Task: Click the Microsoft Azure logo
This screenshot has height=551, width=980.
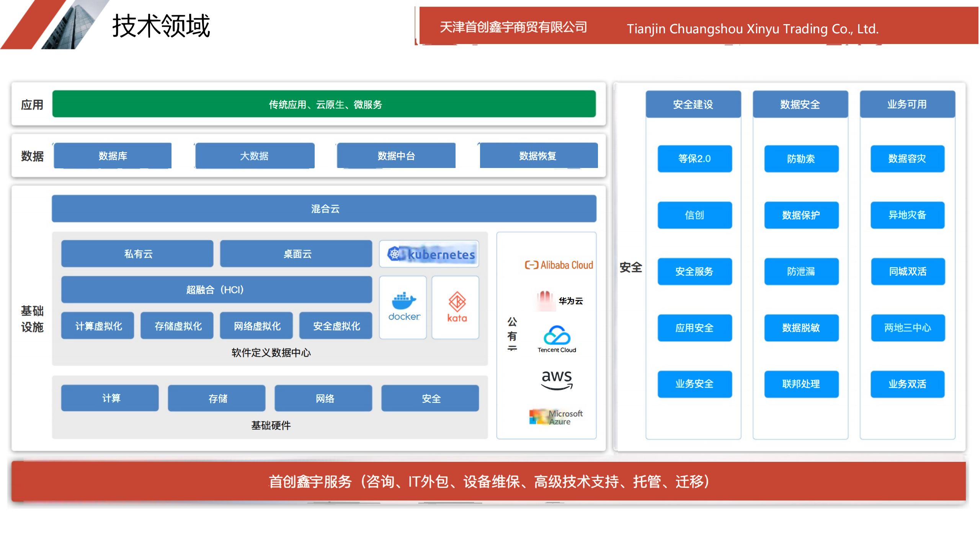Action: click(x=556, y=417)
